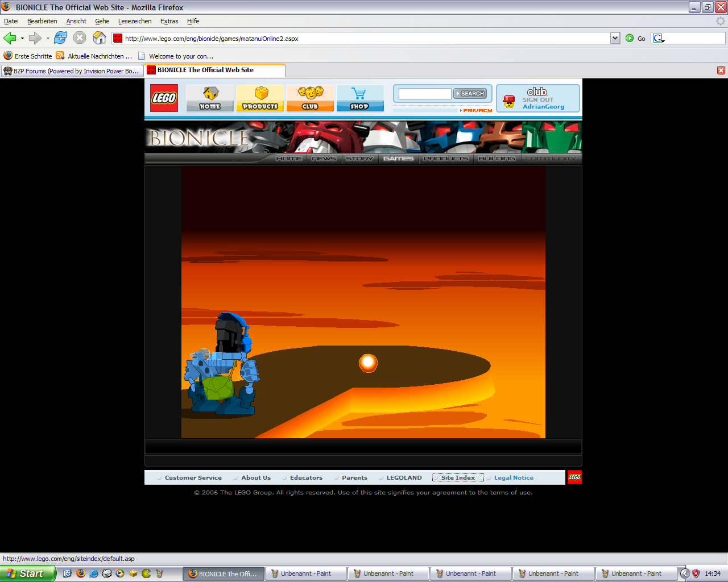Open the Hilfe menu
The image size is (728, 582).
pyautogui.click(x=193, y=21)
